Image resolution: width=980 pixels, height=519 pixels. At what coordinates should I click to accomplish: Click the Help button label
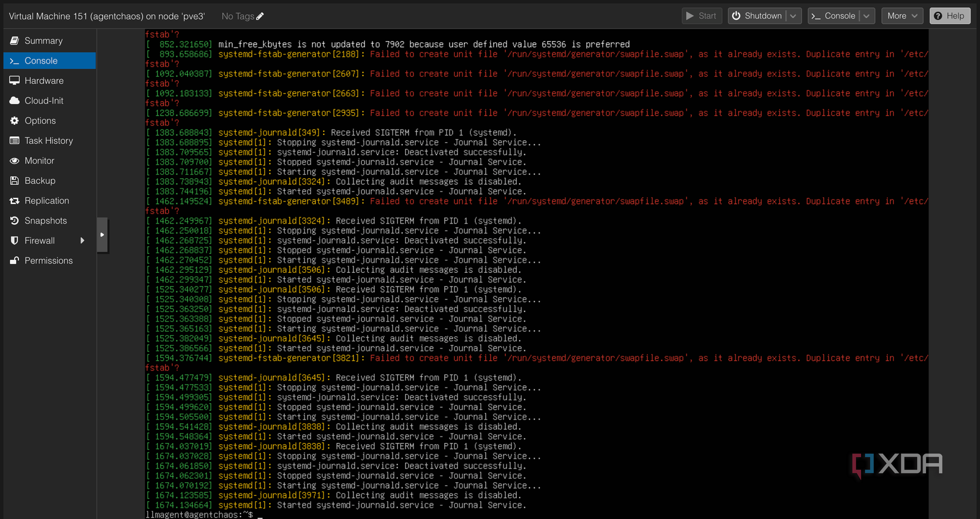(955, 16)
